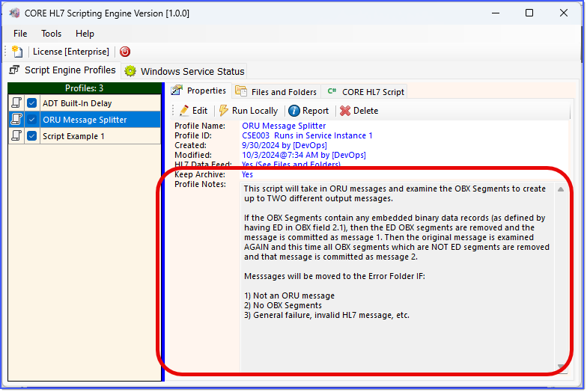Click script icon beside ADT Built-In Delay

[x=16, y=103]
